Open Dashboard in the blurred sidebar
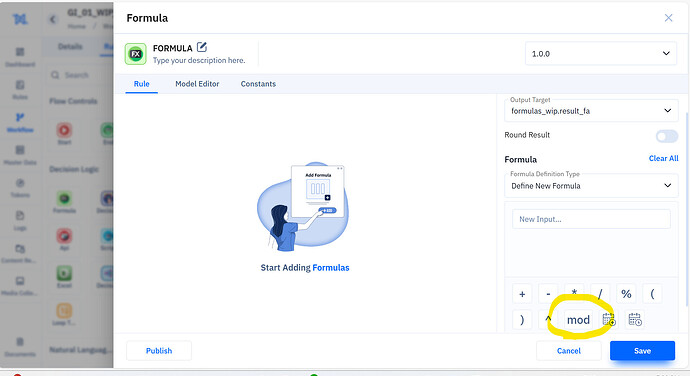This screenshot has width=690, height=376. point(20,57)
